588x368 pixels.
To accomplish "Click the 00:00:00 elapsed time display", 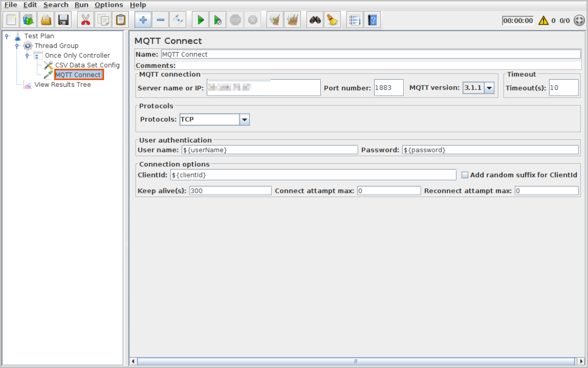I will pyautogui.click(x=518, y=20).
